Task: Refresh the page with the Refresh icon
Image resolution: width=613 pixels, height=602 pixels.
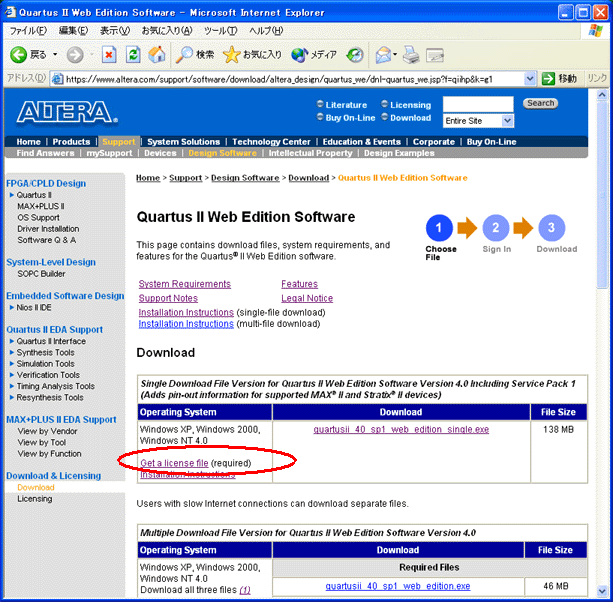Action: [x=132, y=54]
